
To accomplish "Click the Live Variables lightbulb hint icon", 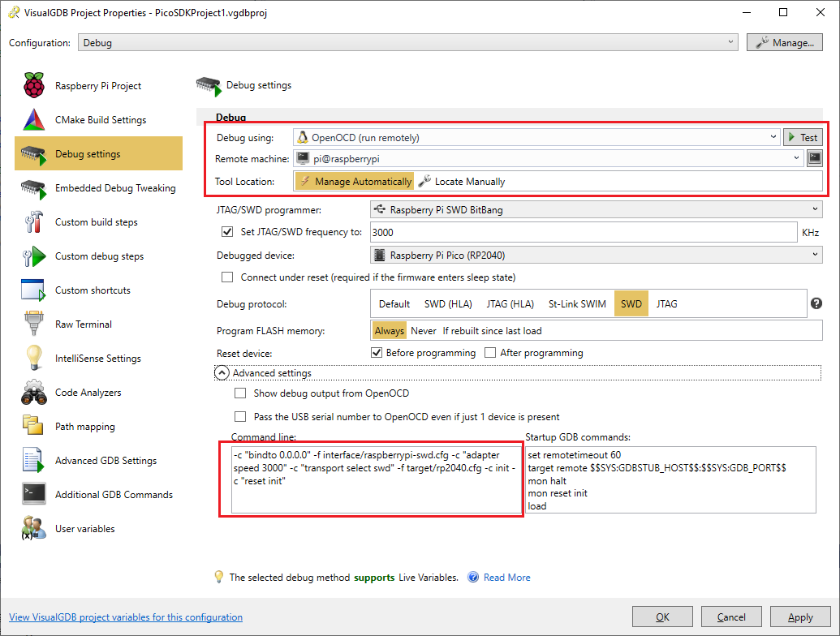I will click(x=218, y=577).
